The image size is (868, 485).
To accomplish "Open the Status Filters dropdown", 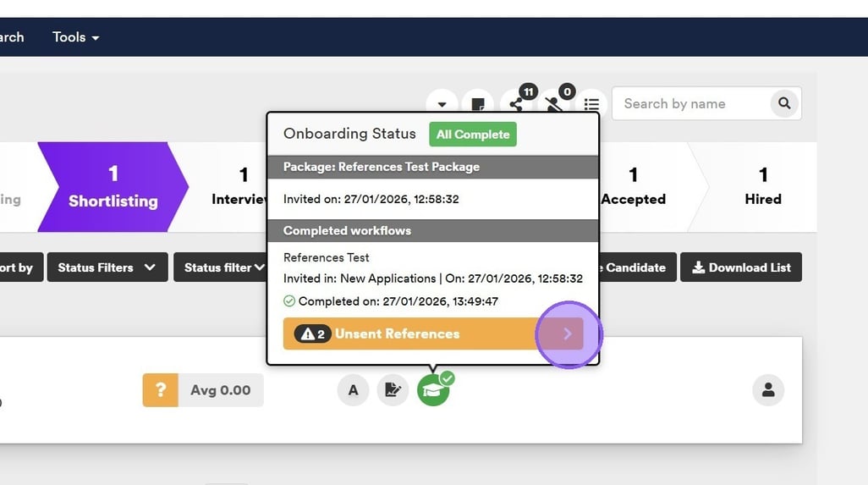I will coord(106,267).
